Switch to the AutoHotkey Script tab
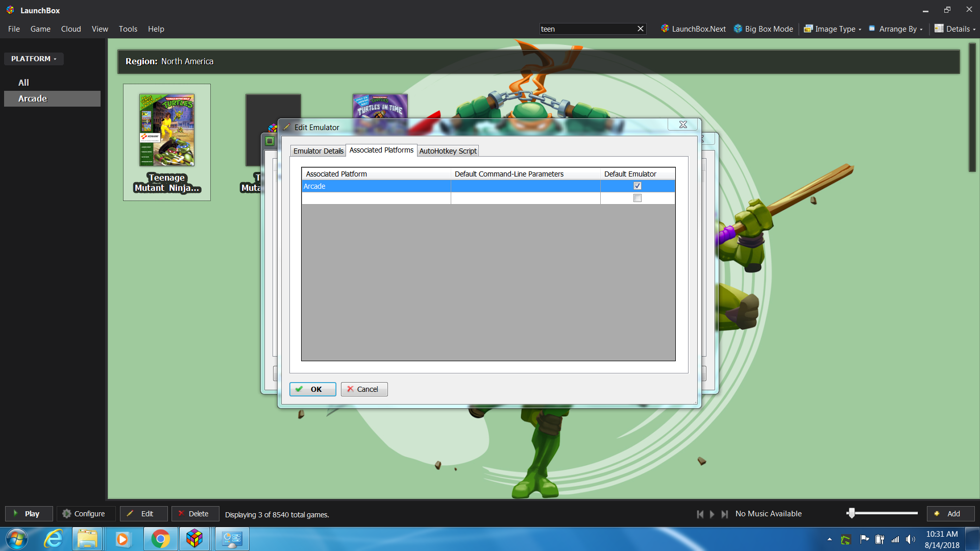980x551 pixels. coord(448,151)
